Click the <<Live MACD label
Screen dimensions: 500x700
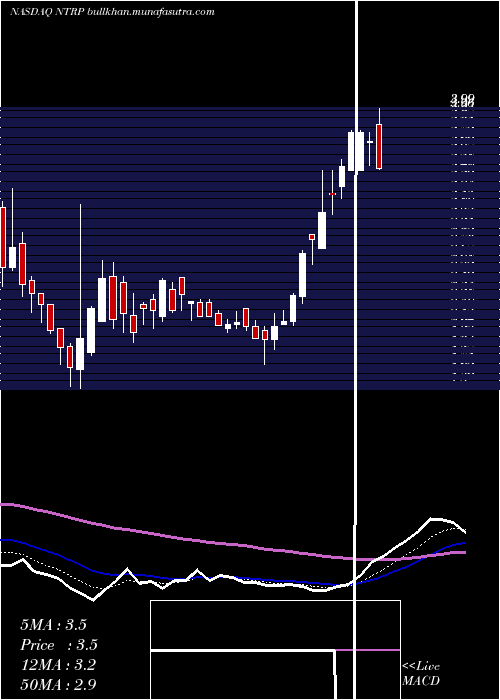click(x=421, y=673)
